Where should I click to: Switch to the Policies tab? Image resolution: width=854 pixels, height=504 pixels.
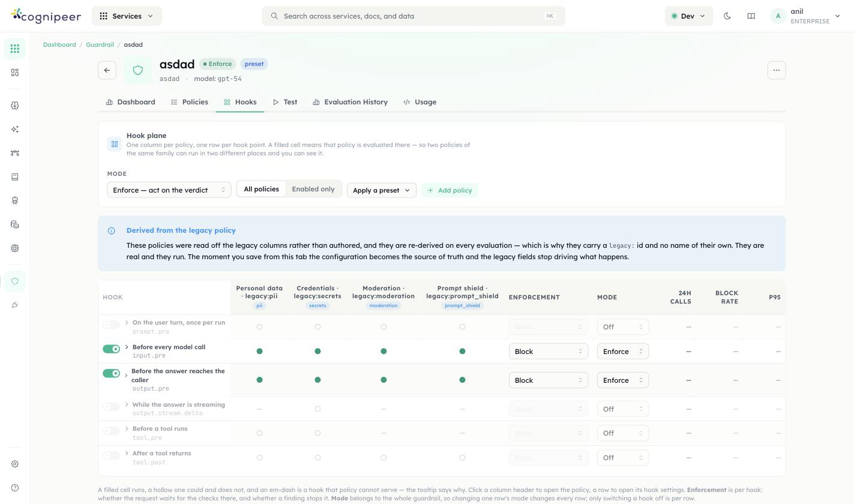pos(190,102)
